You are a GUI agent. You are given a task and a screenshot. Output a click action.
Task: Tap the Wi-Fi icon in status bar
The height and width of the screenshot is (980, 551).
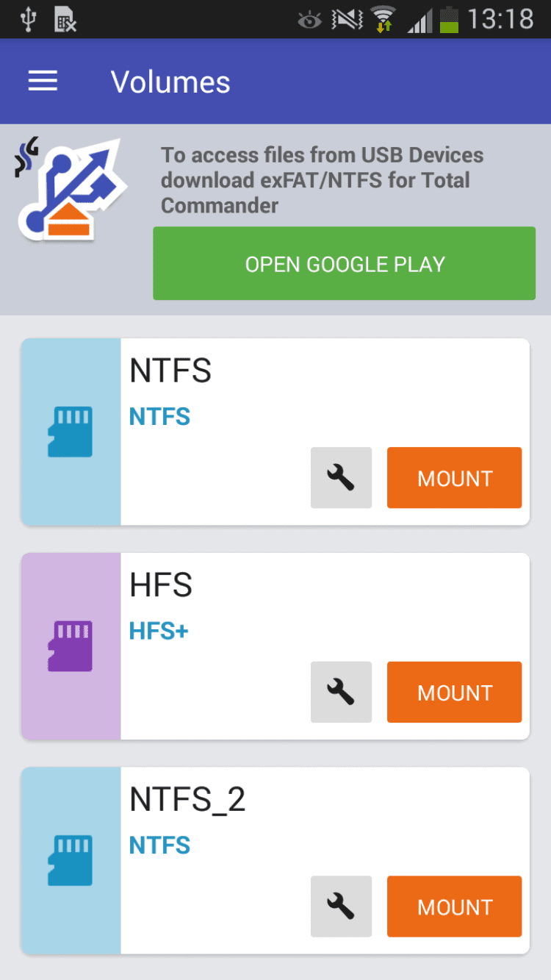(382, 19)
